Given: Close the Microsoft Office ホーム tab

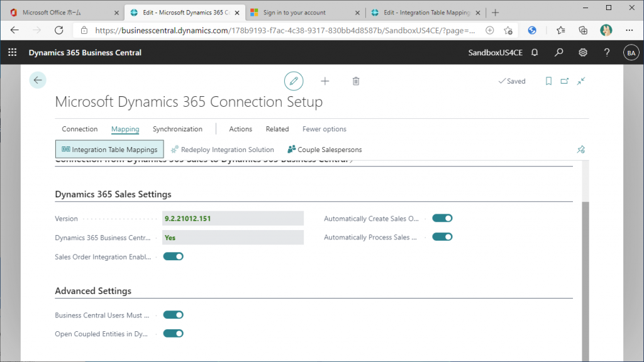Looking at the screenshot, I should click(x=116, y=13).
